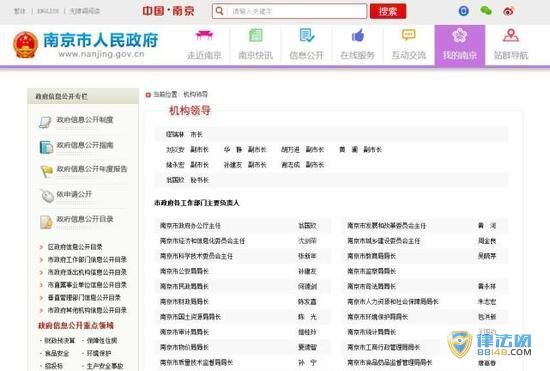
Task: Click 南京市教育局局长 row
Action: (x=424, y=256)
